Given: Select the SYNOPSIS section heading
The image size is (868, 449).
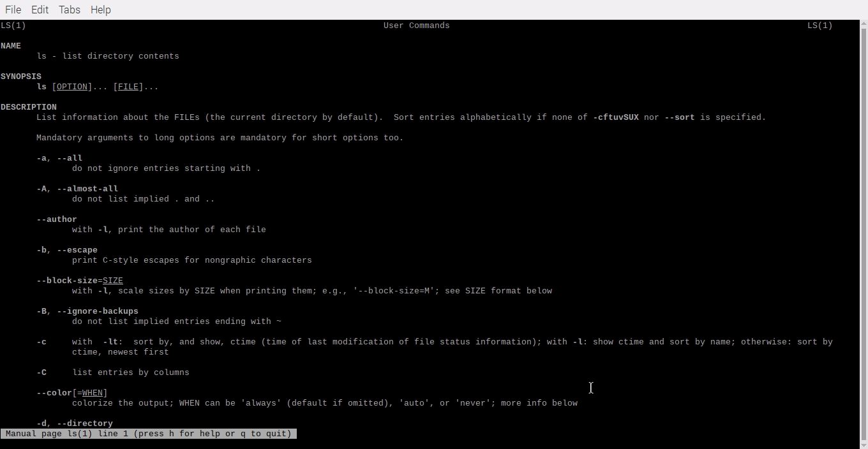Looking at the screenshot, I should click(21, 76).
